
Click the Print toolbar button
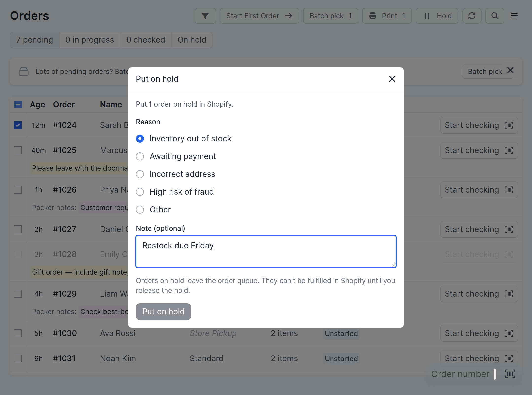click(387, 16)
